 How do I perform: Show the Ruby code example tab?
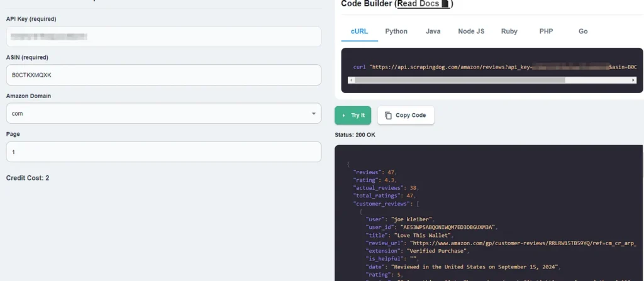tap(509, 31)
